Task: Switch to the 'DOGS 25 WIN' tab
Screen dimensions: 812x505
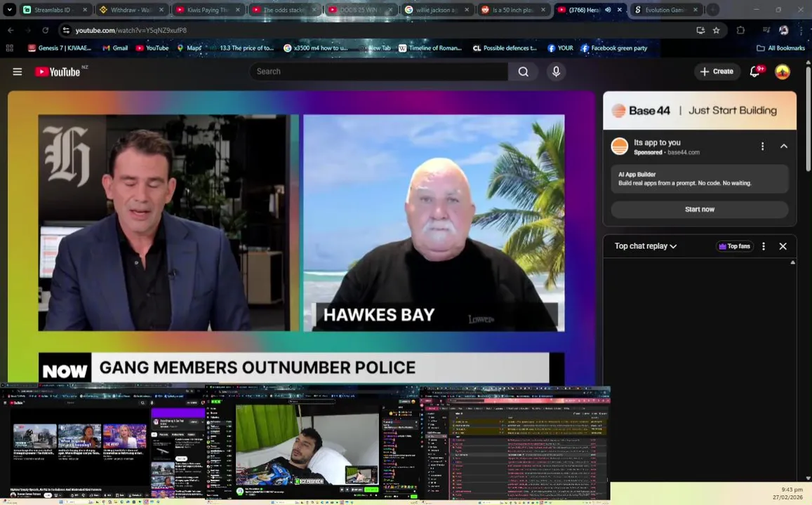Action: (x=359, y=10)
